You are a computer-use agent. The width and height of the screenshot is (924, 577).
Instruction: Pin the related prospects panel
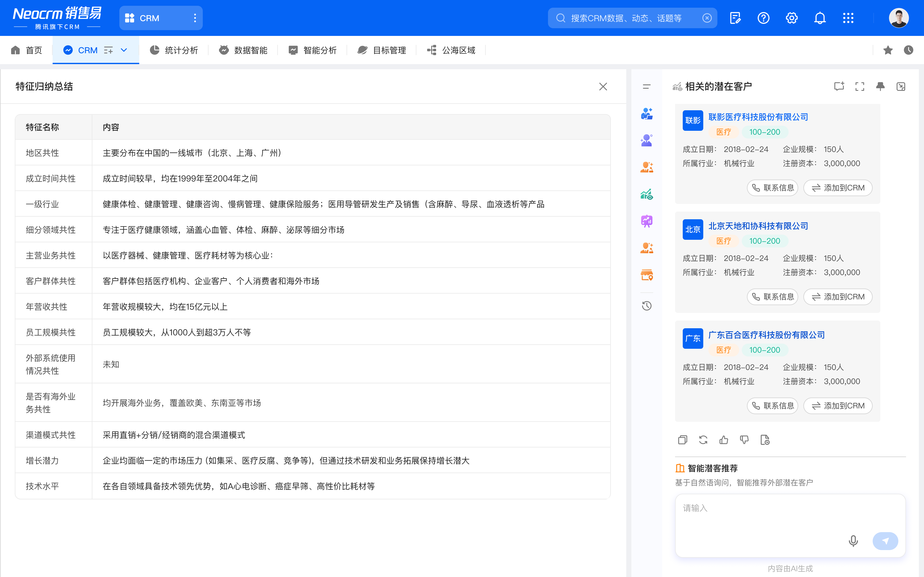coord(880,87)
